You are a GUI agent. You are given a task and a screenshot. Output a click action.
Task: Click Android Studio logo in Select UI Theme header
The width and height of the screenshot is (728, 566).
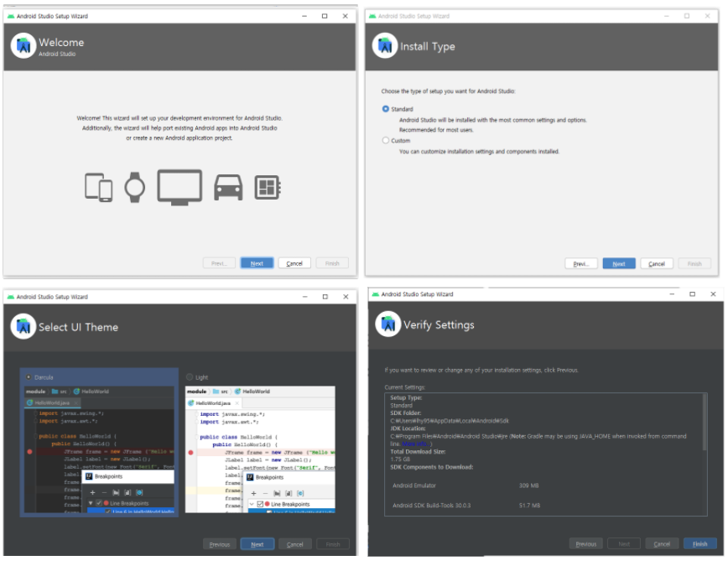pos(23,326)
